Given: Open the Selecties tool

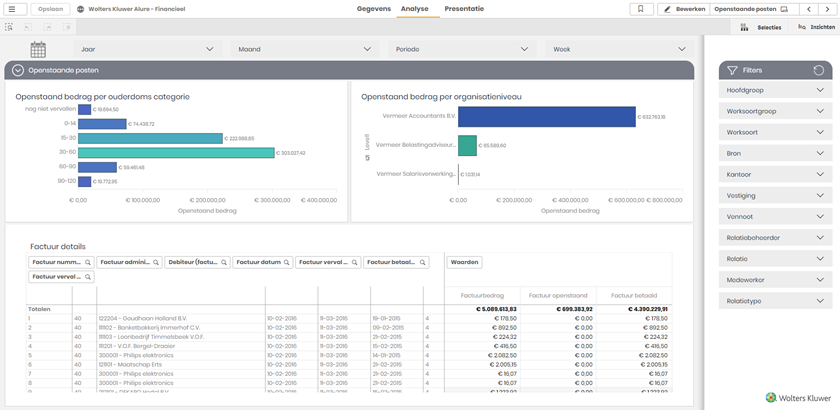Looking at the screenshot, I should point(760,27).
